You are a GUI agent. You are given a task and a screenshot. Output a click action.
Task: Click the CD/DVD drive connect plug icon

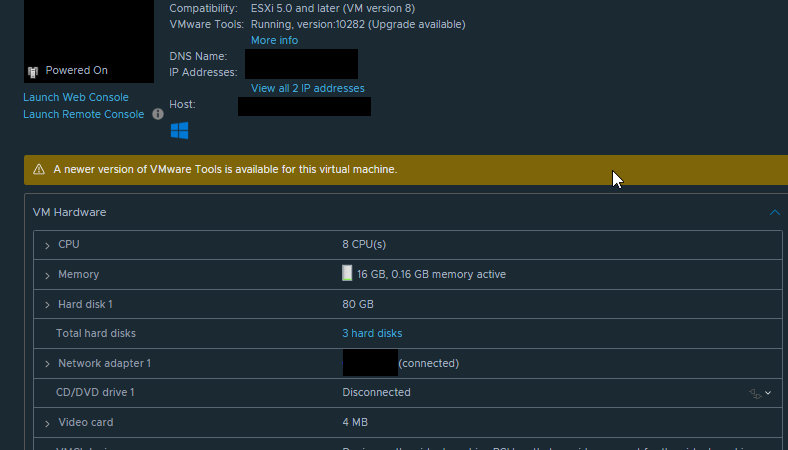[756, 393]
